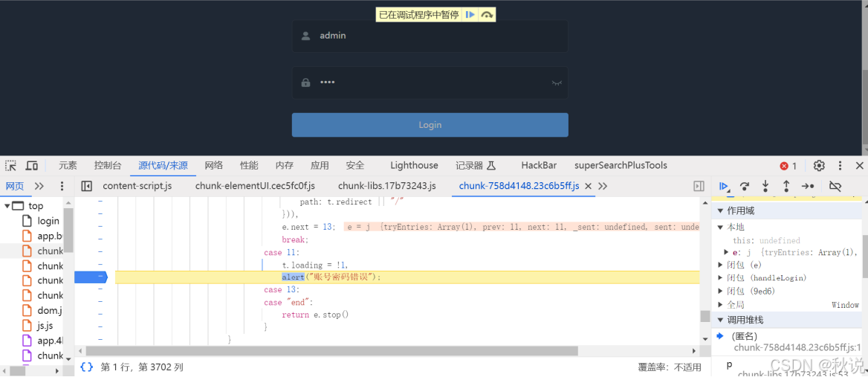Viewport: 868px width, 380px height.
Task: Open the 元素 tab
Action: point(68,165)
